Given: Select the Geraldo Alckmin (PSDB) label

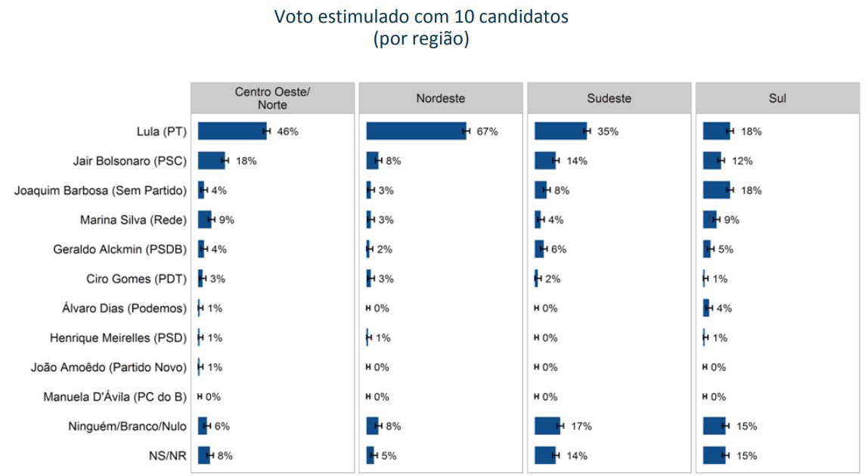Looking at the screenshot, I should (x=119, y=249).
